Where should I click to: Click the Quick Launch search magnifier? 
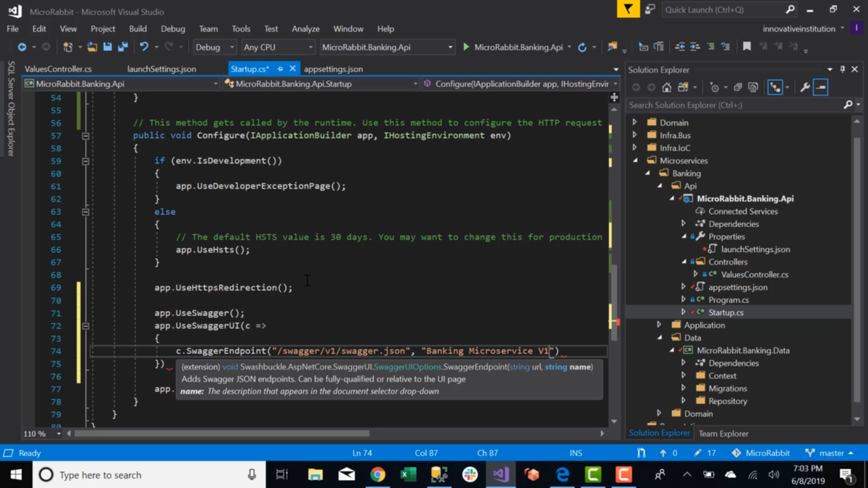790,9
